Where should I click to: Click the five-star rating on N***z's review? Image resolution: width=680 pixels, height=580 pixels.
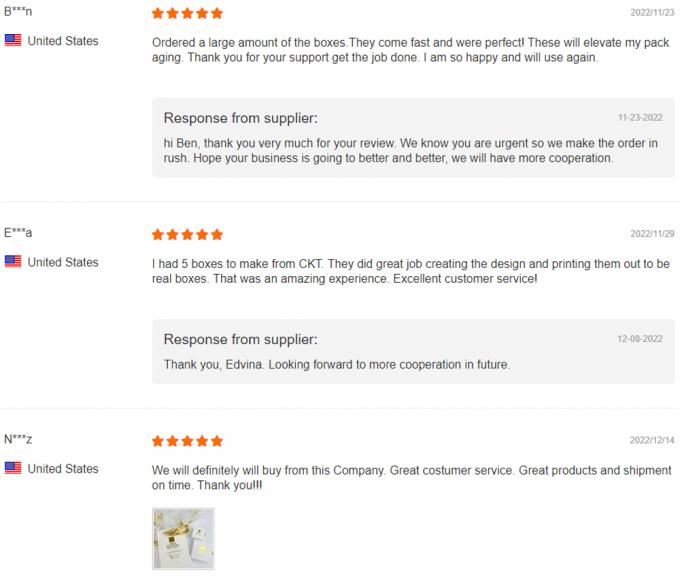187,441
